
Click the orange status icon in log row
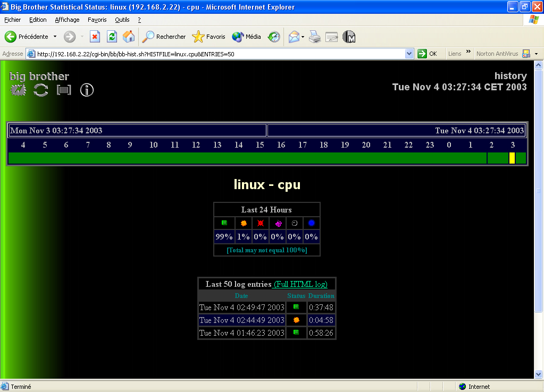click(x=296, y=320)
